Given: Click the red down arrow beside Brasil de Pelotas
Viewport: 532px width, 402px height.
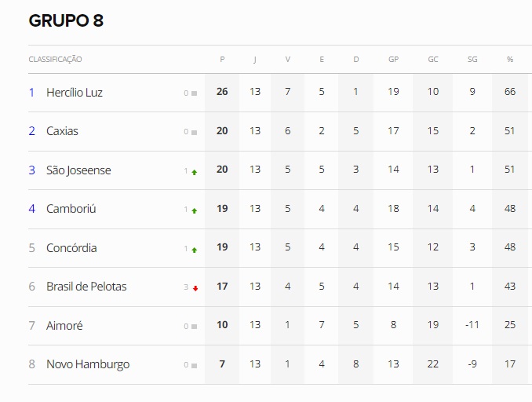Looking at the screenshot, I should point(195,288).
